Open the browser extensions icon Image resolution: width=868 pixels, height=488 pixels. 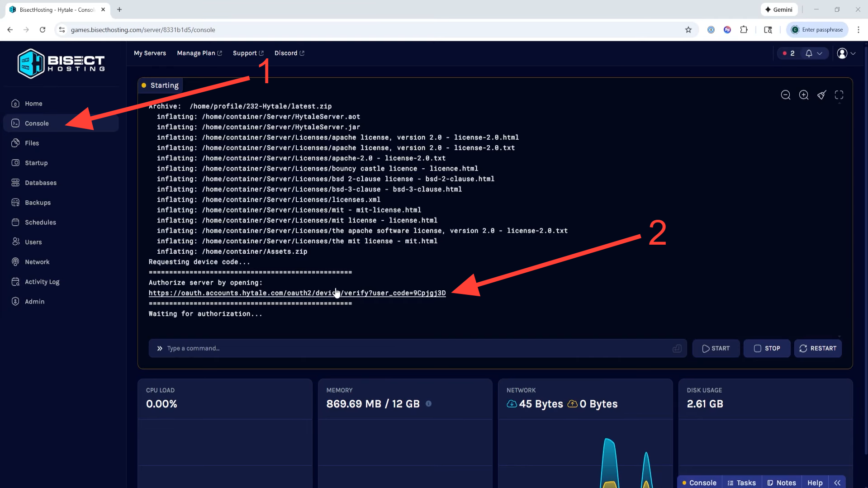tap(744, 30)
